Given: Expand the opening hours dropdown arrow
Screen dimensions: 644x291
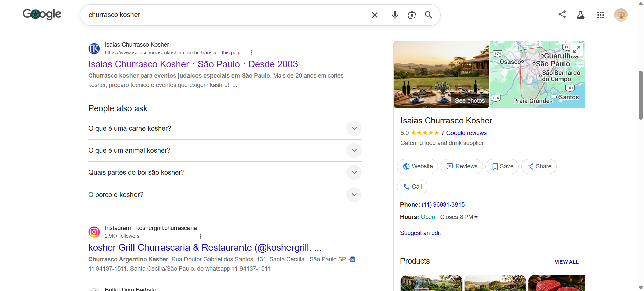Looking at the screenshot, I should [476, 217].
